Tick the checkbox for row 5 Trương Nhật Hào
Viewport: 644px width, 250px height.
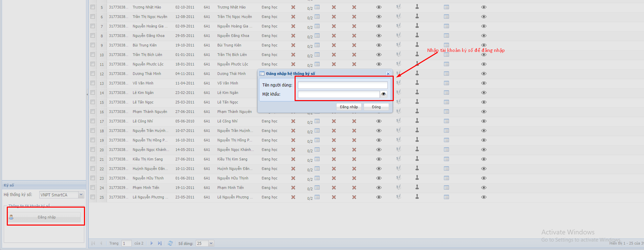pos(93,7)
